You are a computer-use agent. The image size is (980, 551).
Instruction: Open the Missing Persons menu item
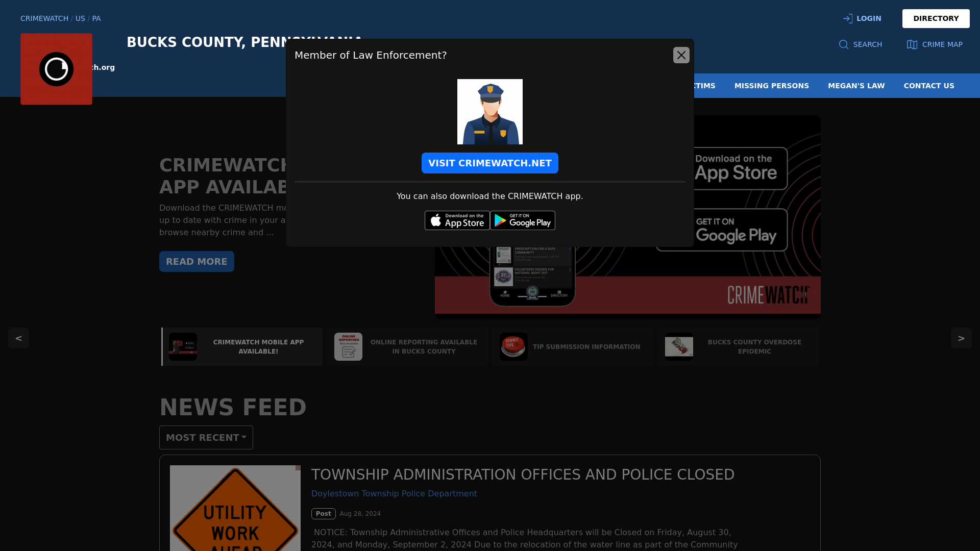pyautogui.click(x=772, y=86)
